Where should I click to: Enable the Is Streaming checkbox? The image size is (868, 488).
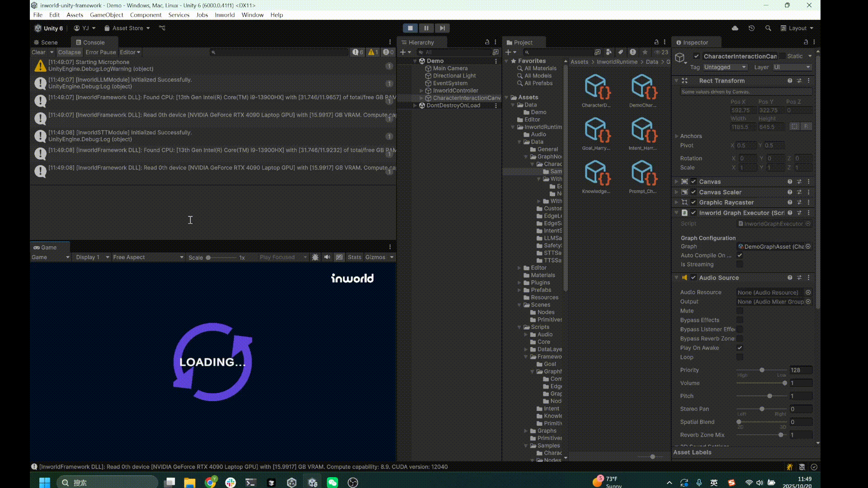point(740,264)
